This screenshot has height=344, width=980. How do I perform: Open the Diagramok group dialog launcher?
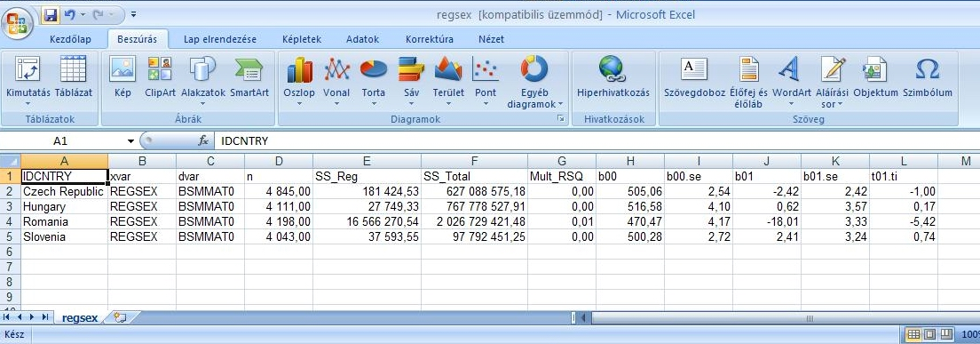click(561, 119)
